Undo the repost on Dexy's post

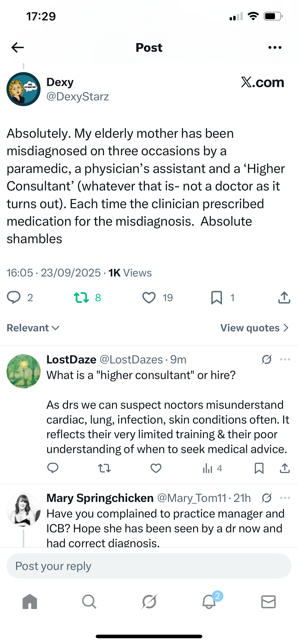81,298
